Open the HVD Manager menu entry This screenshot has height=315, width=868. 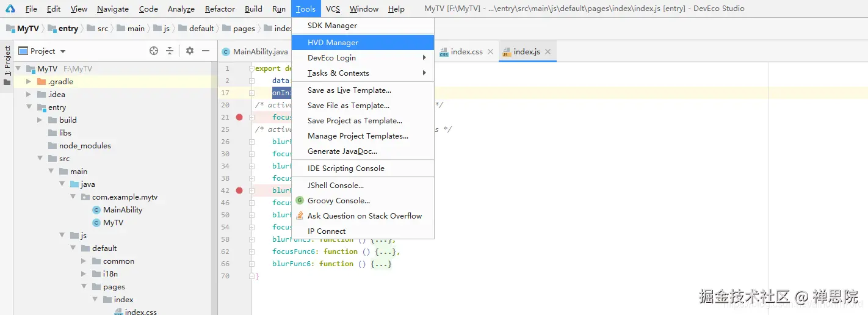pyautogui.click(x=363, y=43)
